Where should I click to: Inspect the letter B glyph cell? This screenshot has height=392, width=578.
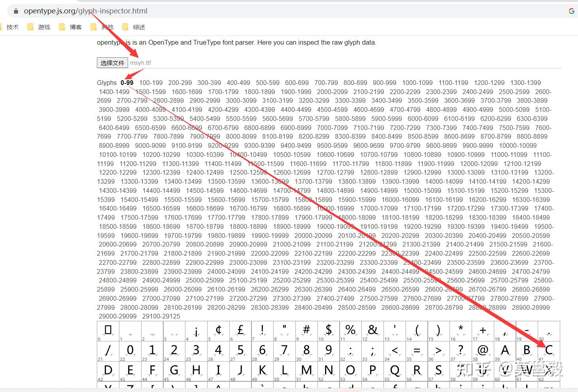pos(527,351)
